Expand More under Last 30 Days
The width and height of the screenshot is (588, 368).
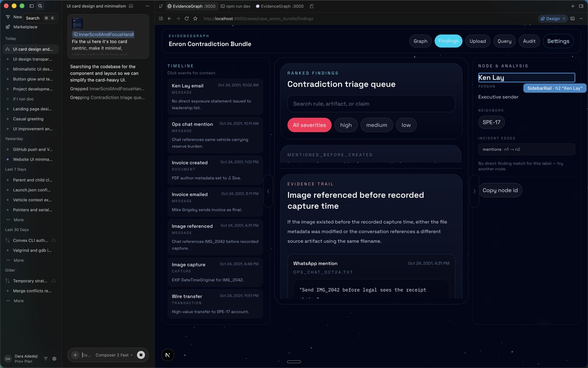(19, 260)
